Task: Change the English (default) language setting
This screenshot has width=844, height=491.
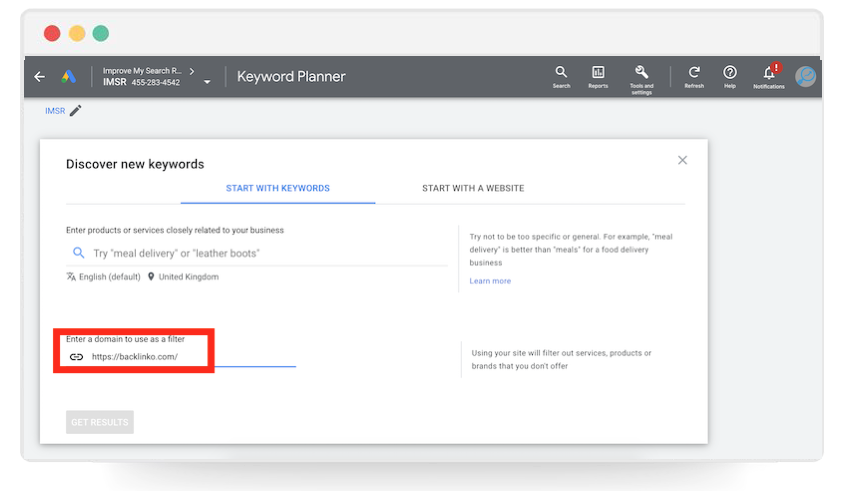Action: click(104, 277)
